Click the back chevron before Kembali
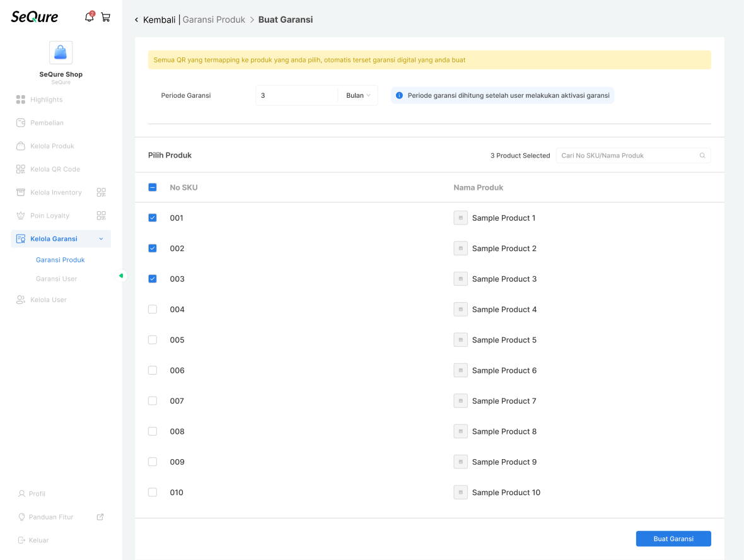 coord(137,20)
